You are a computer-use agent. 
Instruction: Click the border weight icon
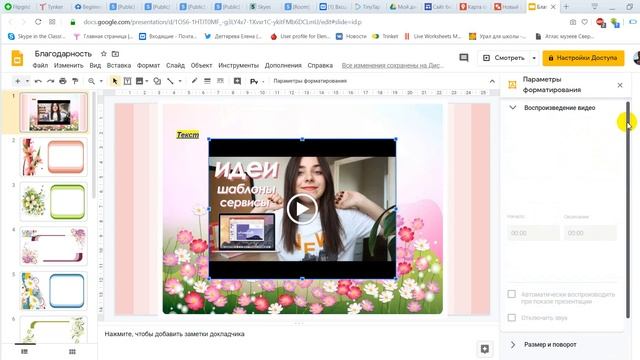click(x=207, y=81)
